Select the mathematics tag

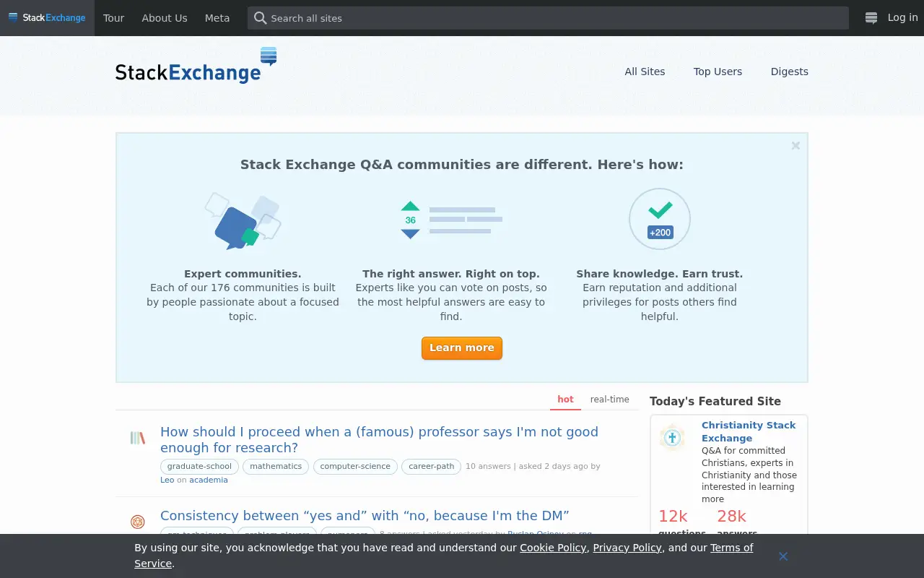click(x=276, y=467)
